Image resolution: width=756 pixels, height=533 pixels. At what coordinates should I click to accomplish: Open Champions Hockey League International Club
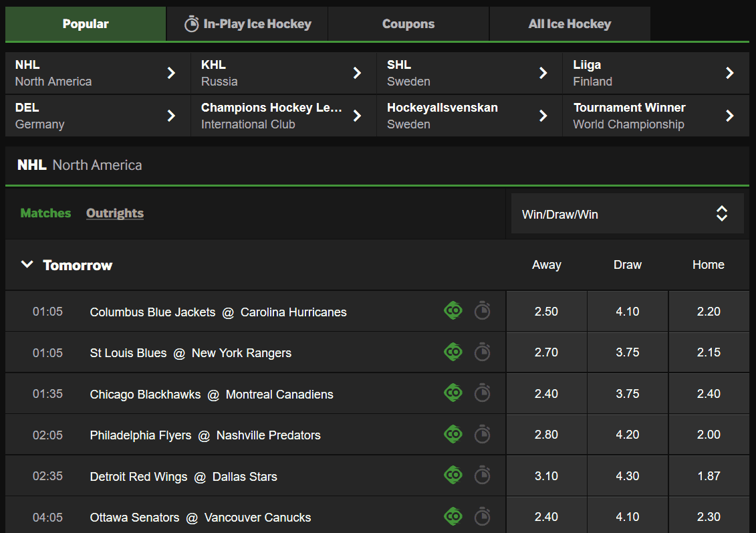tap(283, 116)
